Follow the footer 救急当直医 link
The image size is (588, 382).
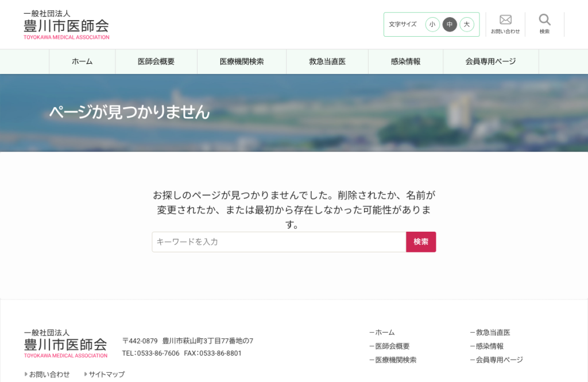(490, 333)
